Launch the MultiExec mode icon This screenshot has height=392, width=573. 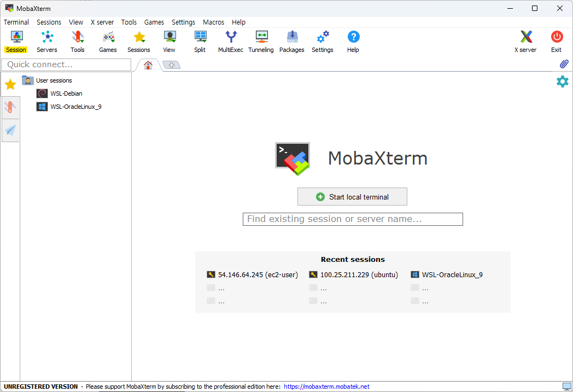(x=231, y=42)
